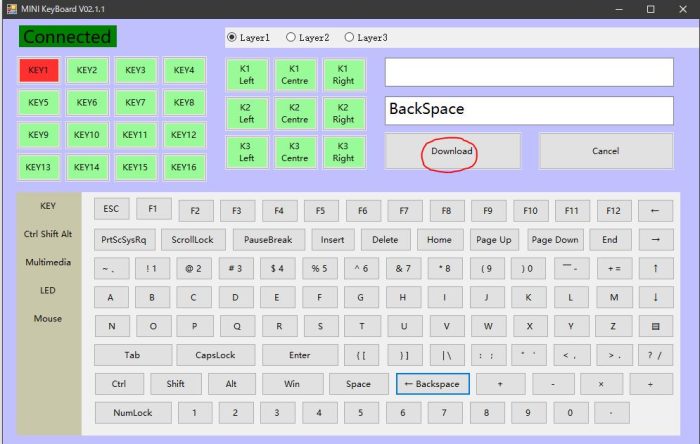Click the Download button

[x=452, y=152]
